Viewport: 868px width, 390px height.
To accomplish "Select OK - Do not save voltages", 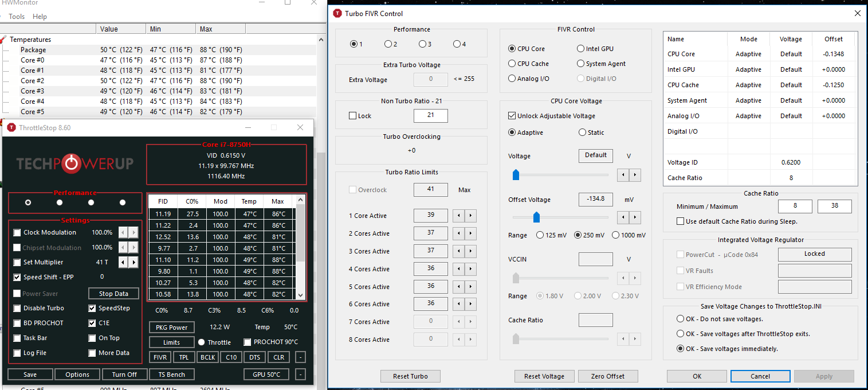I will (x=681, y=319).
